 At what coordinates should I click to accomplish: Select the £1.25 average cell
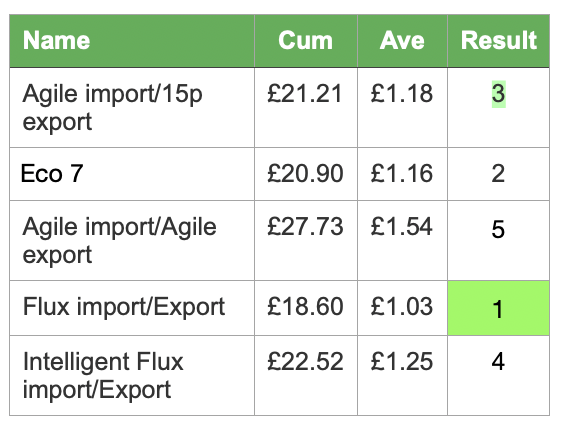point(402,375)
